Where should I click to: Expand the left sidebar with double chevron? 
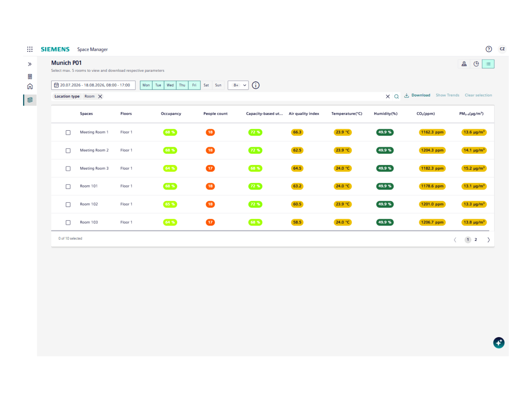click(x=30, y=64)
